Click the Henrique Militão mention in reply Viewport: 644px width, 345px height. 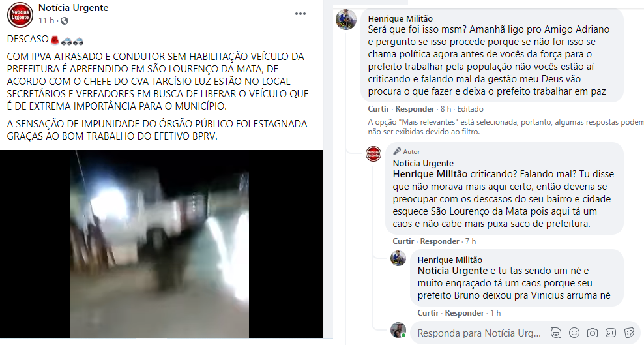tap(430, 174)
